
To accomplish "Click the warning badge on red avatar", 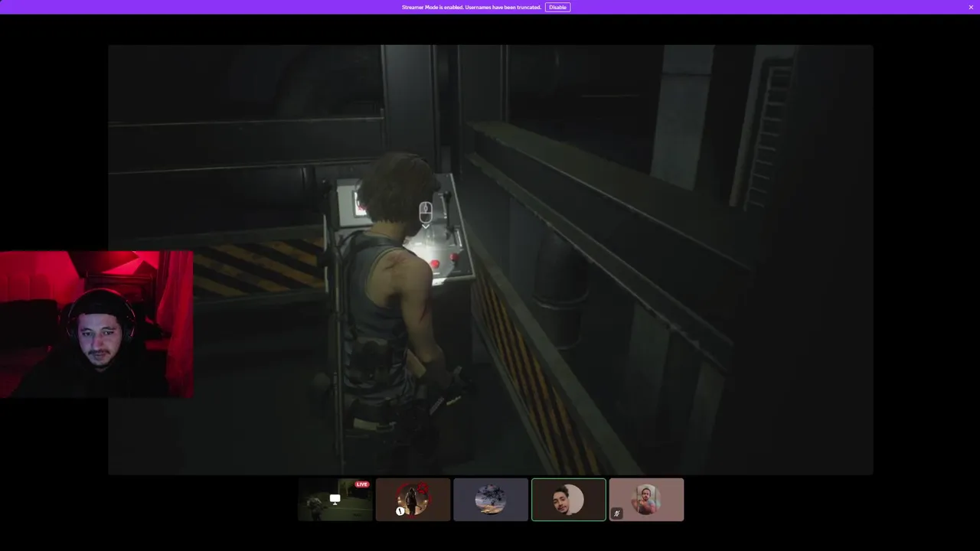I will tap(400, 510).
